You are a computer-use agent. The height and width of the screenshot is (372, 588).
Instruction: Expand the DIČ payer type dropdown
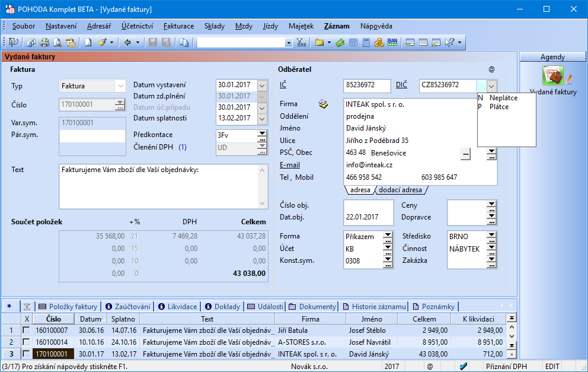click(x=491, y=86)
